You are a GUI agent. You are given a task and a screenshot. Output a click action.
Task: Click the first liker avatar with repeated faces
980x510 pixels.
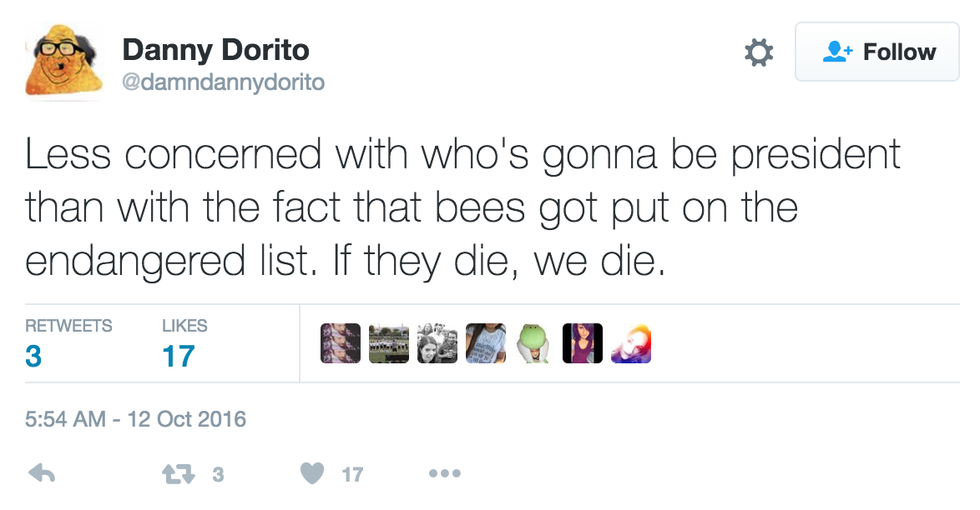click(340, 343)
